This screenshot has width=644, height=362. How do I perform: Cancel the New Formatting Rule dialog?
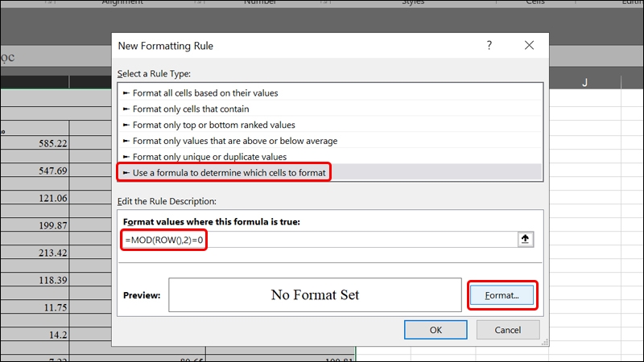click(x=508, y=330)
